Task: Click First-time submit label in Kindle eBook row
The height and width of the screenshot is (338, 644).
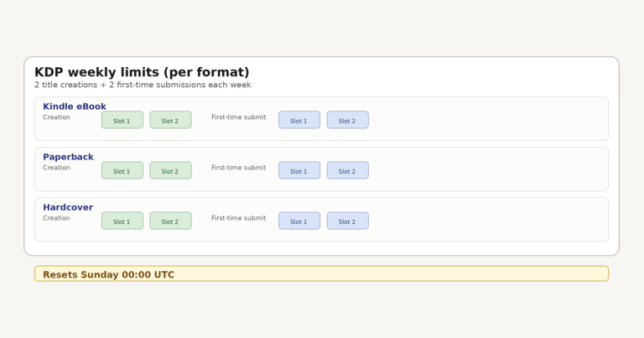Action: (239, 117)
